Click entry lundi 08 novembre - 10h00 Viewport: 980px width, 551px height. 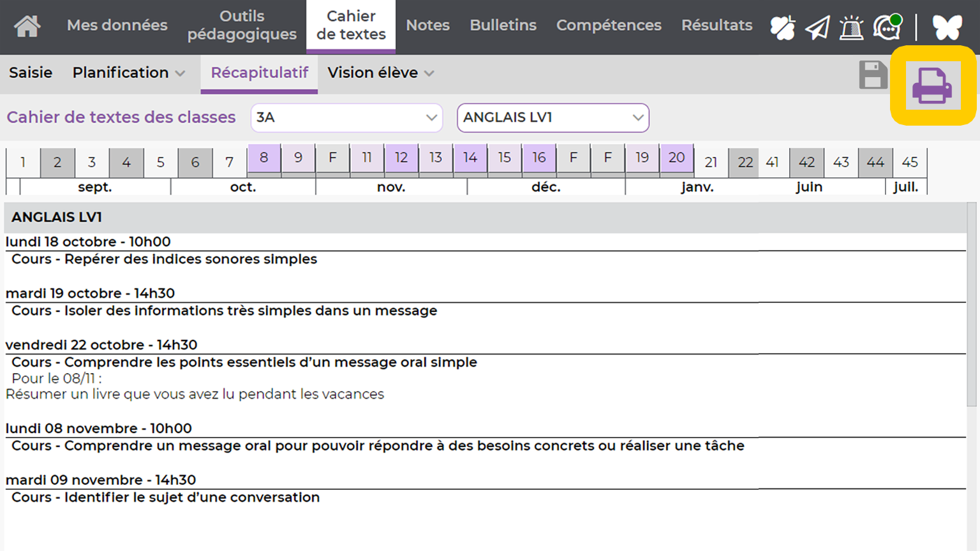point(98,429)
